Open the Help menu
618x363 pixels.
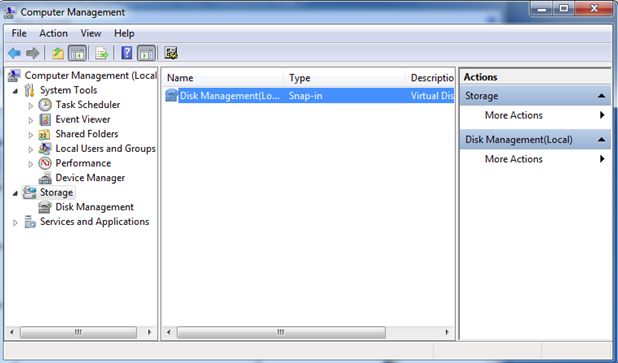point(124,34)
